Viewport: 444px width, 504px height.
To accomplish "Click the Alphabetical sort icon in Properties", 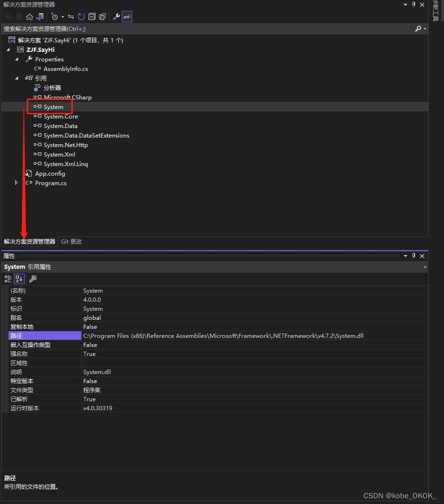I will pyautogui.click(x=20, y=279).
